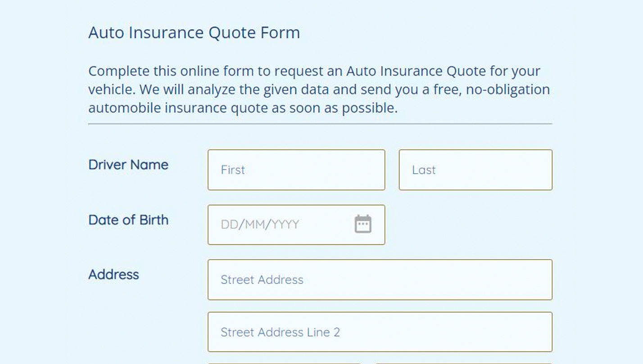The image size is (643, 364).
Task: Click the Auto Insurance Quote Form heading
Action: click(194, 33)
